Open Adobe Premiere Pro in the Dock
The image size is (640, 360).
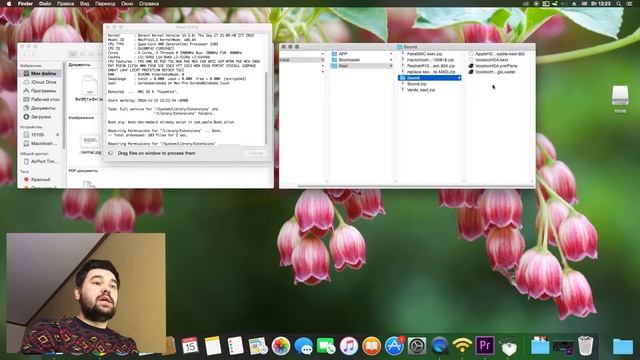pyautogui.click(x=485, y=346)
